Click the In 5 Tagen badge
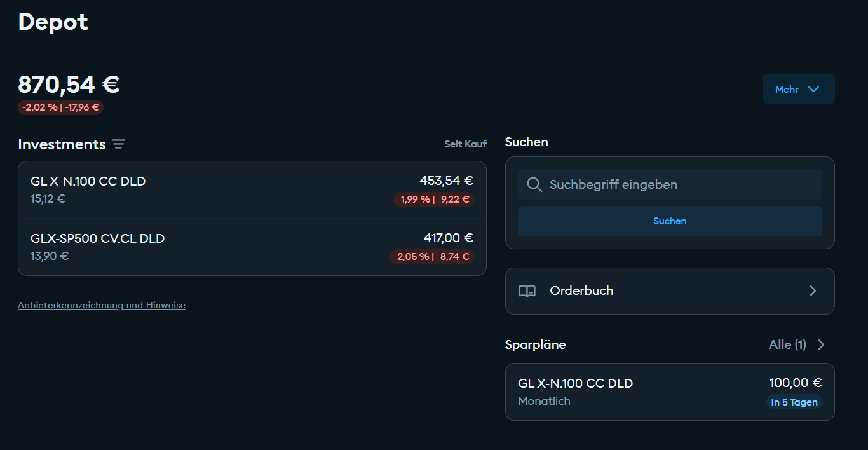This screenshot has height=450, width=868. click(x=794, y=402)
